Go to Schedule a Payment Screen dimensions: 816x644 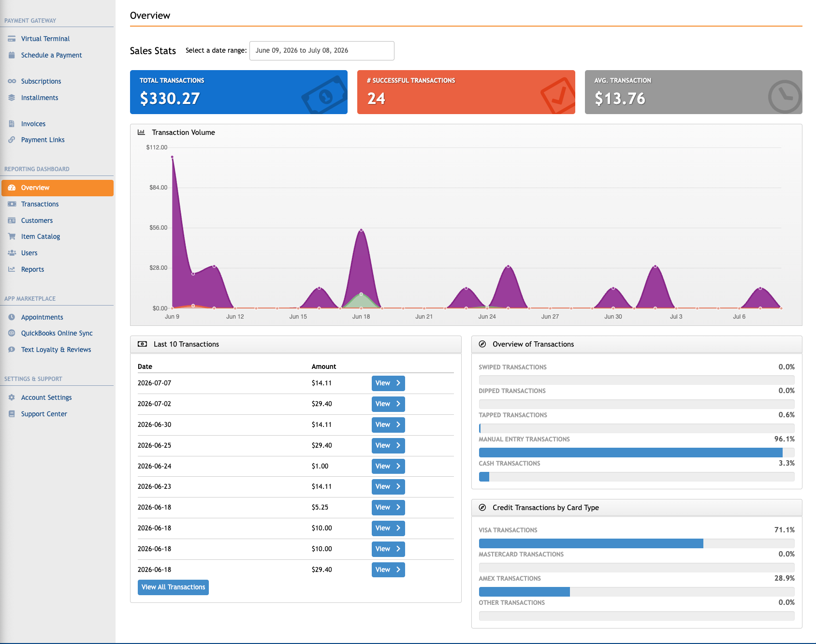(51, 55)
